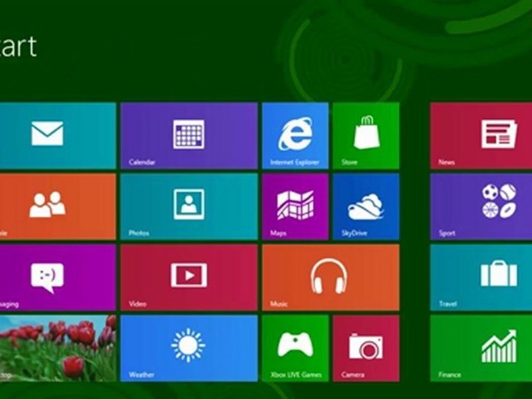Screen dimensions: 532x399
Task: Open the Finance chart tile
Action: [481, 349]
